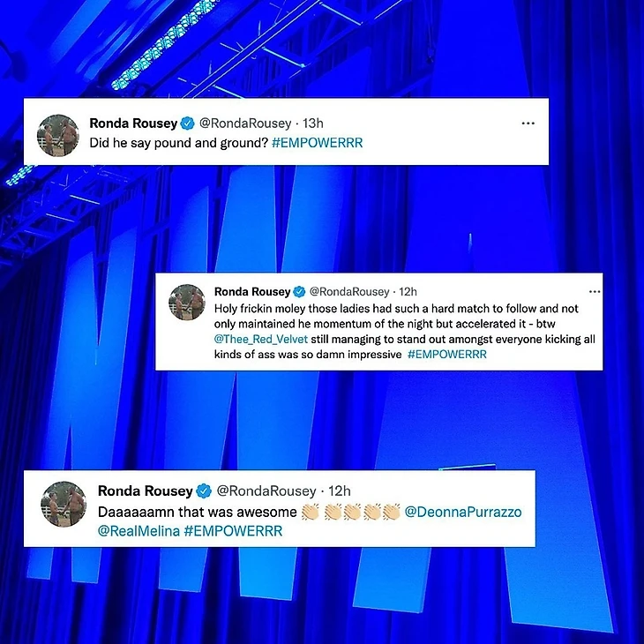Open the @Thee_Red_Velvet mention link
644x644 pixels.
261,340
